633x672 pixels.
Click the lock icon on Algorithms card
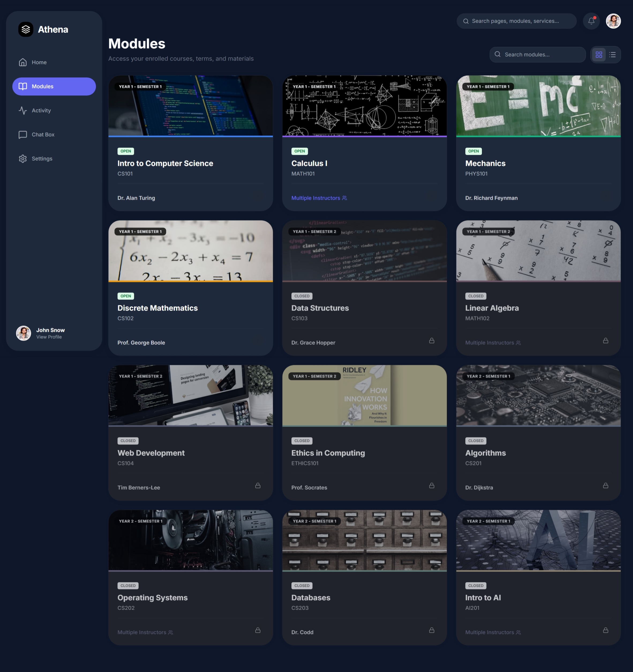605,486
